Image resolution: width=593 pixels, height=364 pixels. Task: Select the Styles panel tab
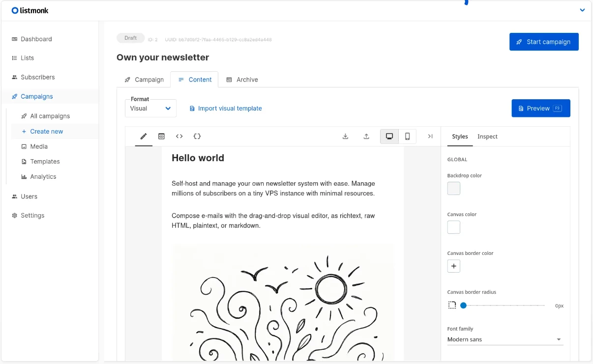tap(460, 137)
